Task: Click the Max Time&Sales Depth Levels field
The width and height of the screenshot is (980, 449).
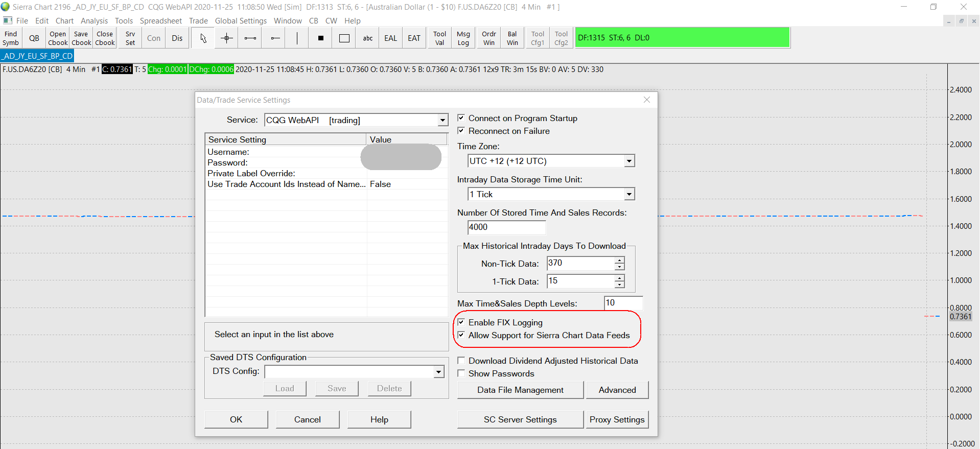Action: click(x=623, y=303)
